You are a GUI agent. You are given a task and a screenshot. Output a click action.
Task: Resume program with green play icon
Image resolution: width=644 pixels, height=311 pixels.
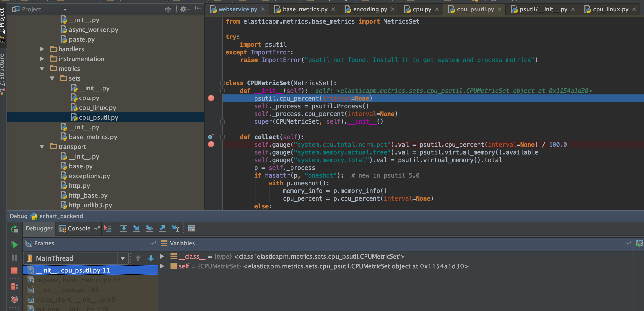click(x=14, y=245)
